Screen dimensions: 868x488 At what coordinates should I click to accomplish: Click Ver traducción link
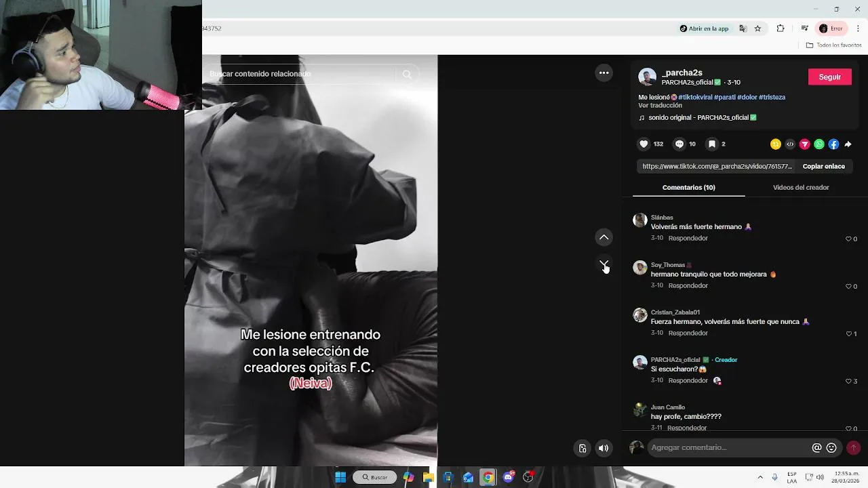[660, 106]
